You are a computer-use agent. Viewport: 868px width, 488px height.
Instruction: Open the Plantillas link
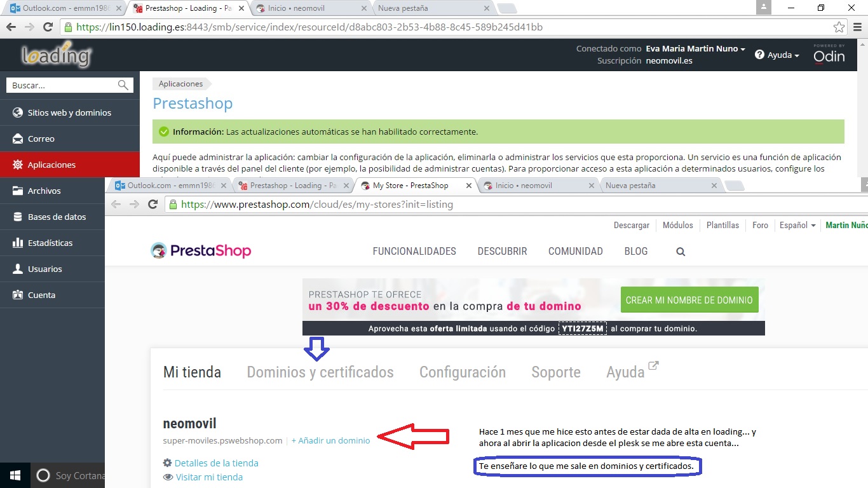[x=722, y=225]
